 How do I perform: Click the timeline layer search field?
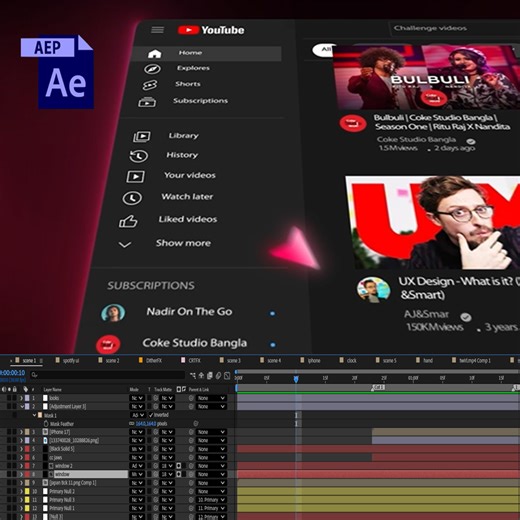pos(107,375)
